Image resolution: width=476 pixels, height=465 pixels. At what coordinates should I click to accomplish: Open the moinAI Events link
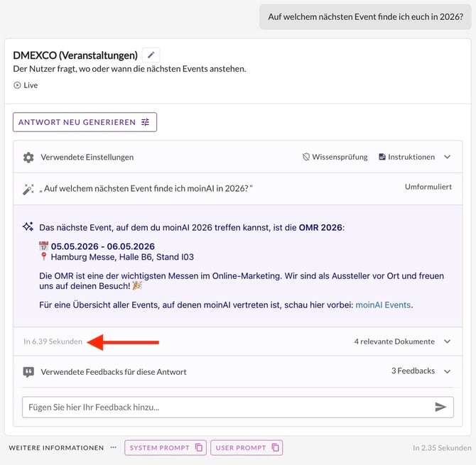[383, 305]
